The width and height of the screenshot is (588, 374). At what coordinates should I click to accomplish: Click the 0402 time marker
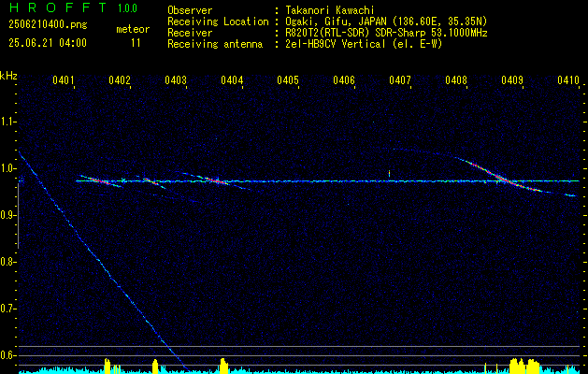click(120, 79)
